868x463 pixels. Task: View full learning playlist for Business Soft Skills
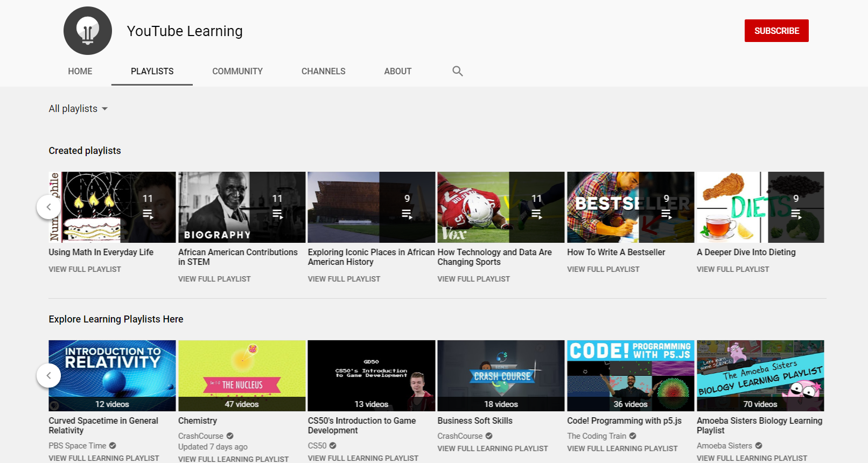coord(493,448)
